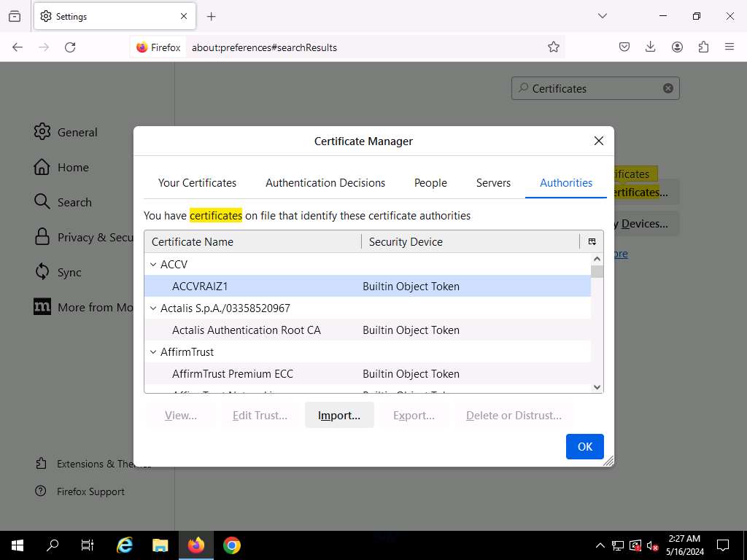Click the certificate list scroll down arrow
Viewport: 747px width, 560px height.
click(x=597, y=387)
